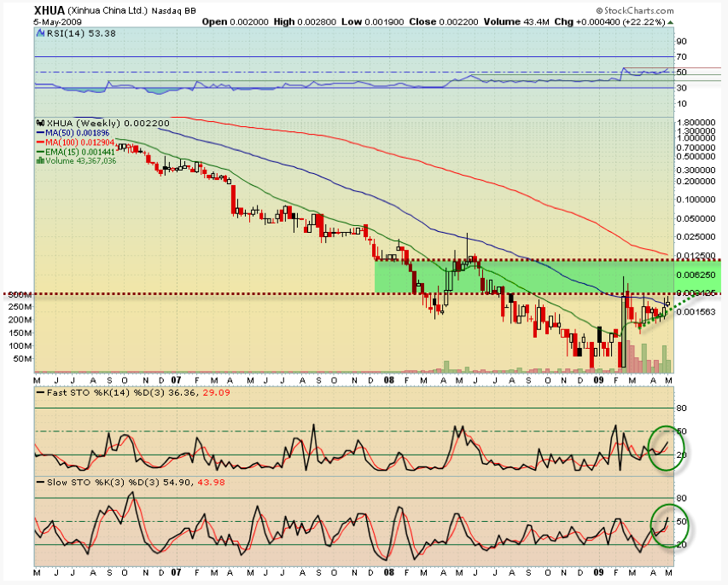The image size is (728, 585).
Task: Click the XHUA ticker symbol in the title
Action: (x=50, y=11)
